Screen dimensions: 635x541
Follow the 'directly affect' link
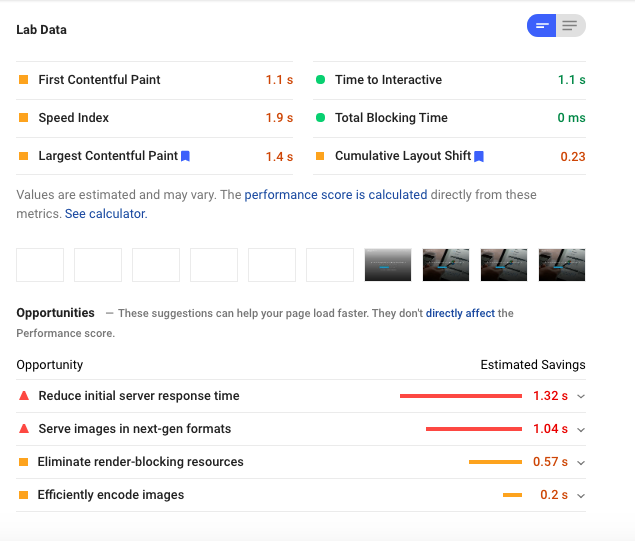tap(460, 313)
